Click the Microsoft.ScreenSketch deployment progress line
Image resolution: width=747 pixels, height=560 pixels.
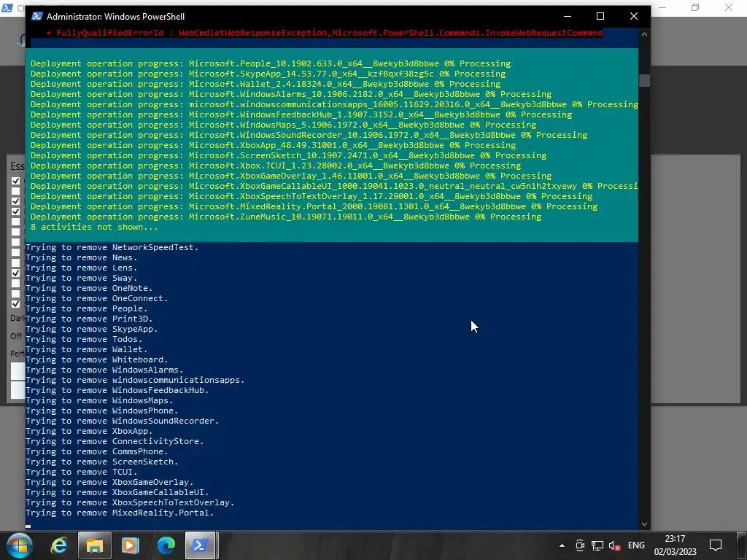pyautogui.click(x=288, y=156)
